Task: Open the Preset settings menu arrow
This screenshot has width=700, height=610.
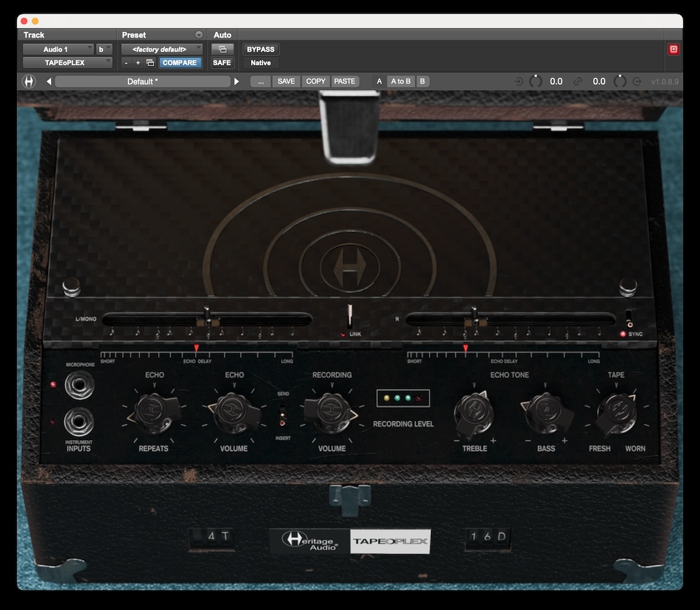Action: (x=199, y=35)
